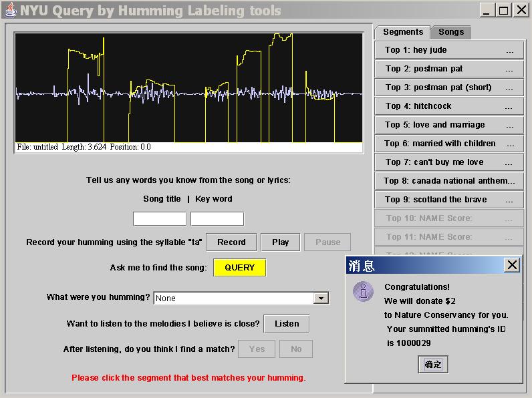Image resolution: width=532 pixels, height=398 pixels.
Task: Select the Segments tab
Action: [x=403, y=32]
